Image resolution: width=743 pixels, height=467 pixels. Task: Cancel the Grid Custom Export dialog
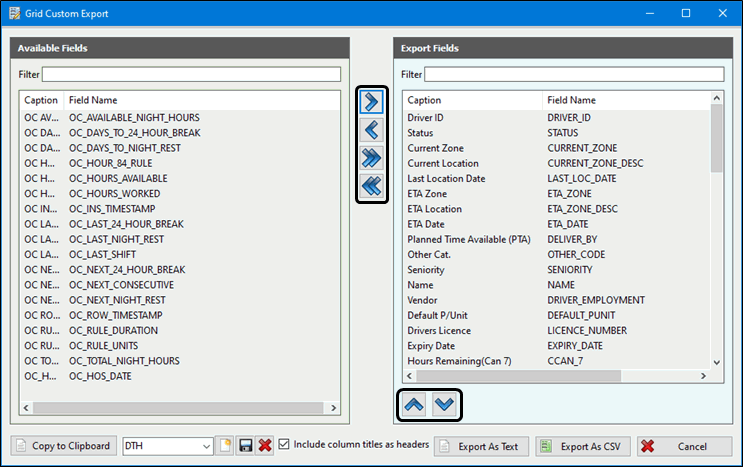point(684,446)
